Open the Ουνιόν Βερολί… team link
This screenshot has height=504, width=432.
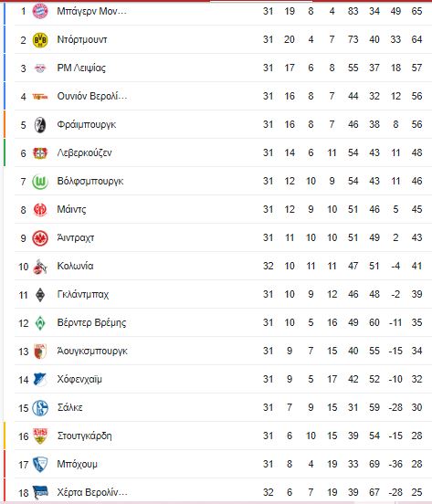[x=92, y=96]
